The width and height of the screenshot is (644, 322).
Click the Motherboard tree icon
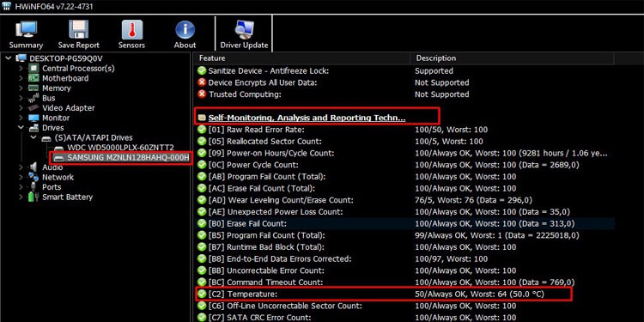click(x=33, y=78)
